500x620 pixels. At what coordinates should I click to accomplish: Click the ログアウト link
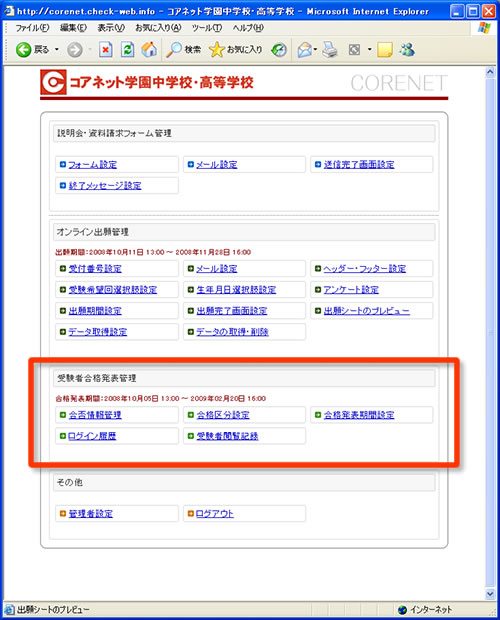(215, 514)
